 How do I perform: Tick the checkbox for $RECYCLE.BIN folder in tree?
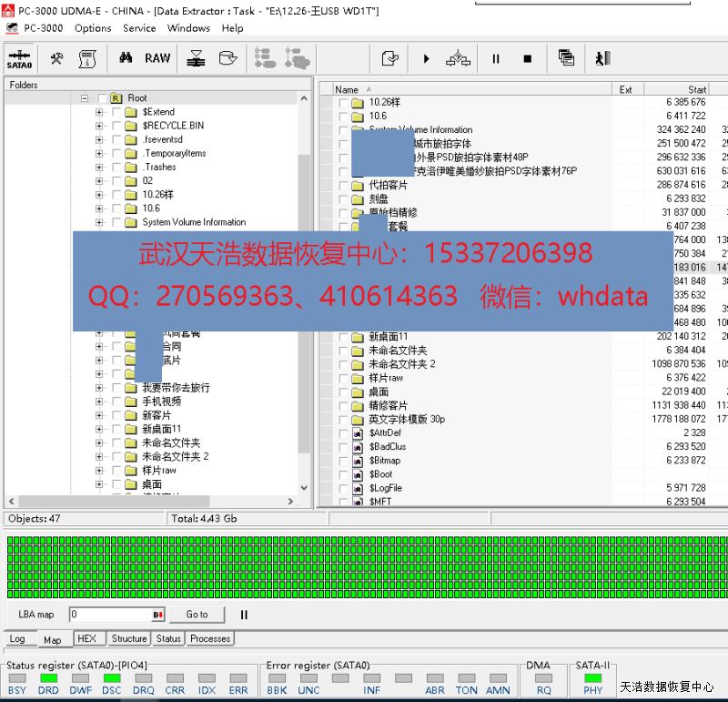(116, 126)
